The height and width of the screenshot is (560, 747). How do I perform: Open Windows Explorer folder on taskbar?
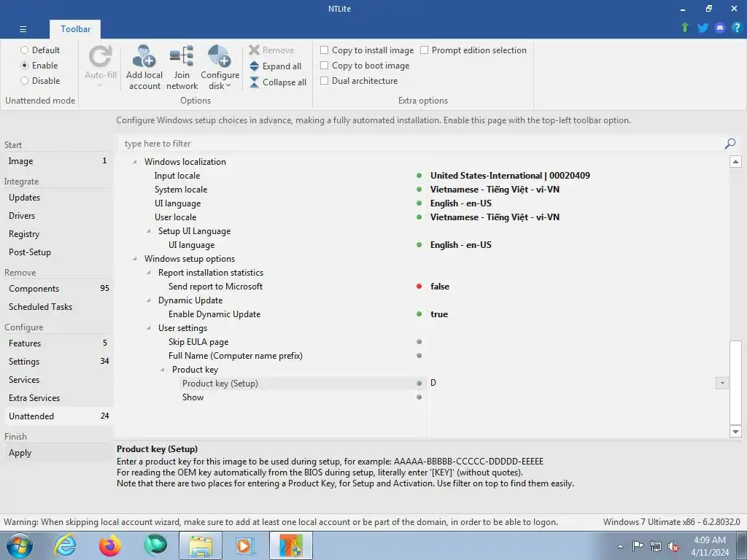[x=201, y=545]
